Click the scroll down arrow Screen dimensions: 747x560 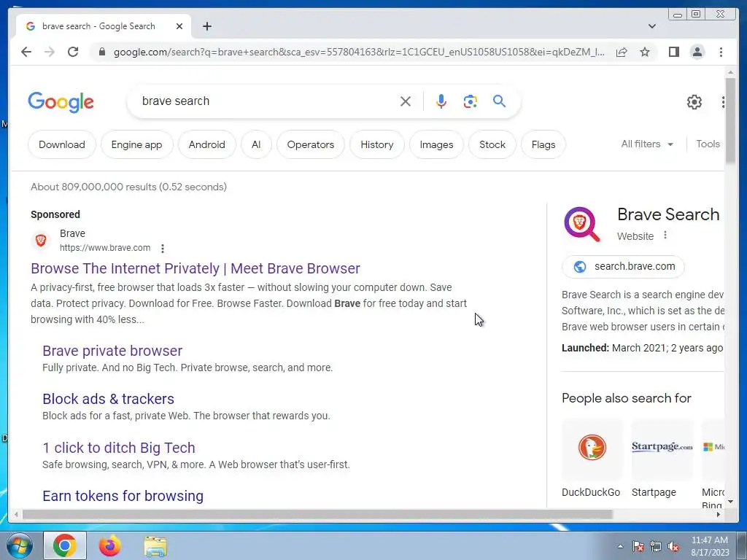click(x=730, y=502)
